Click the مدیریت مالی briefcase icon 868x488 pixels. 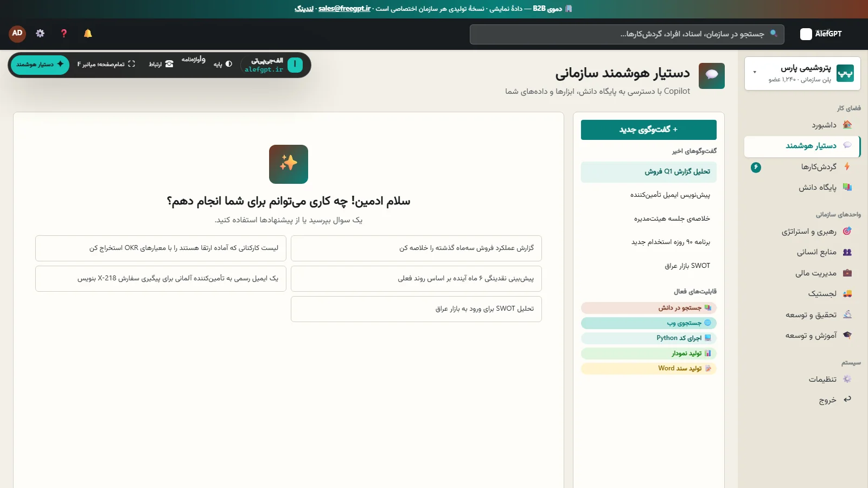847,273
